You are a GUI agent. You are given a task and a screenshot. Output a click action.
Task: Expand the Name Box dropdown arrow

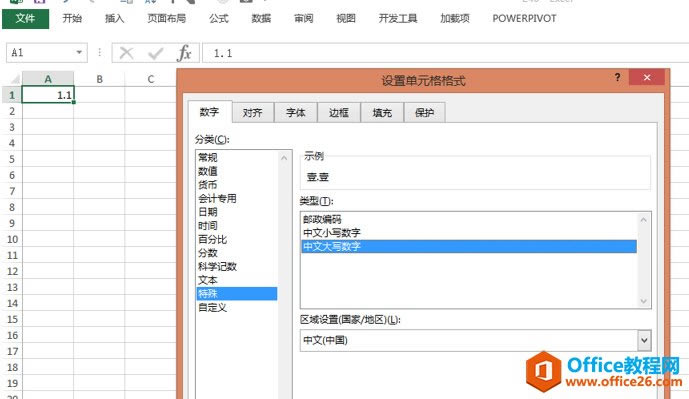click(79, 52)
